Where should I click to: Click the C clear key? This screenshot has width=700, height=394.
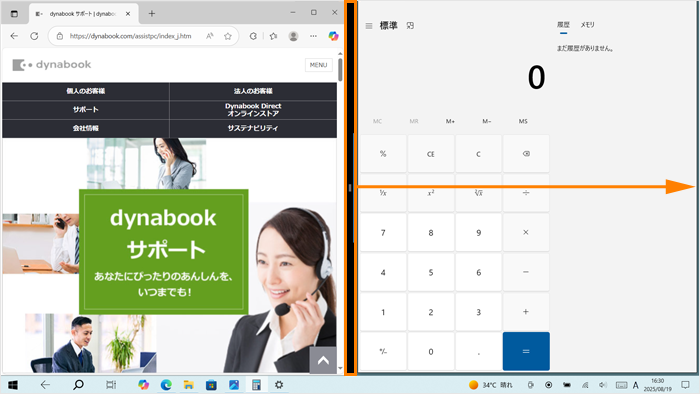478,154
